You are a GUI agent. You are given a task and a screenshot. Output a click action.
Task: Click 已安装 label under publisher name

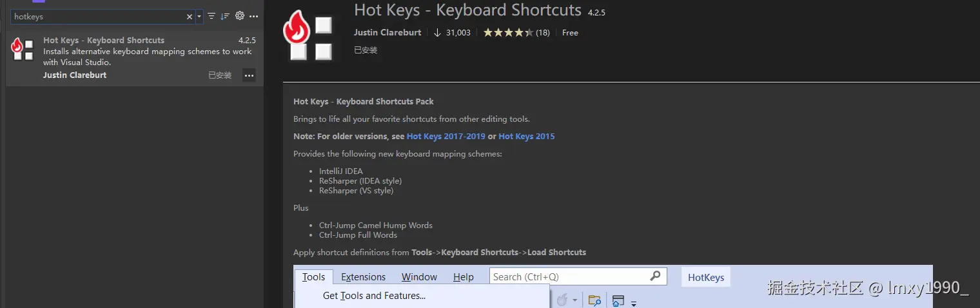(366, 50)
